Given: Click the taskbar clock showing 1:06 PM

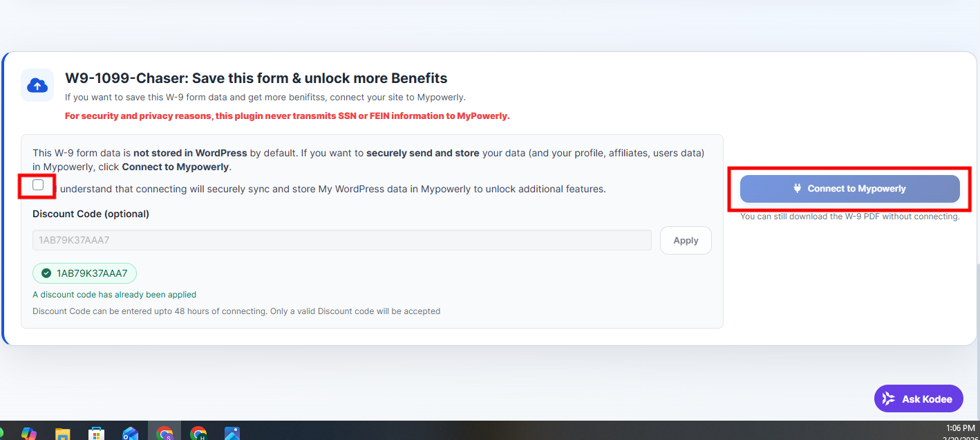Looking at the screenshot, I should [x=960, y=428].
